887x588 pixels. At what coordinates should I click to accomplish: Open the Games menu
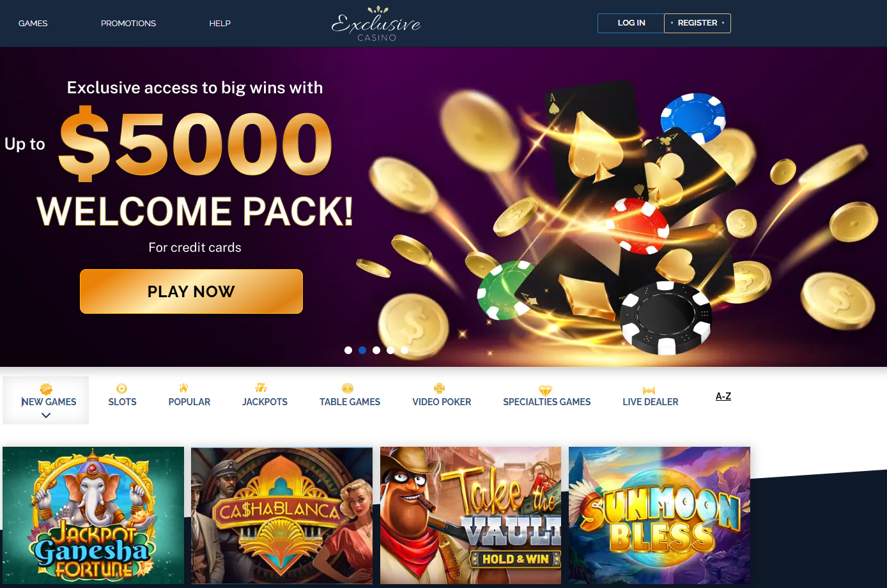click(33, 23)
